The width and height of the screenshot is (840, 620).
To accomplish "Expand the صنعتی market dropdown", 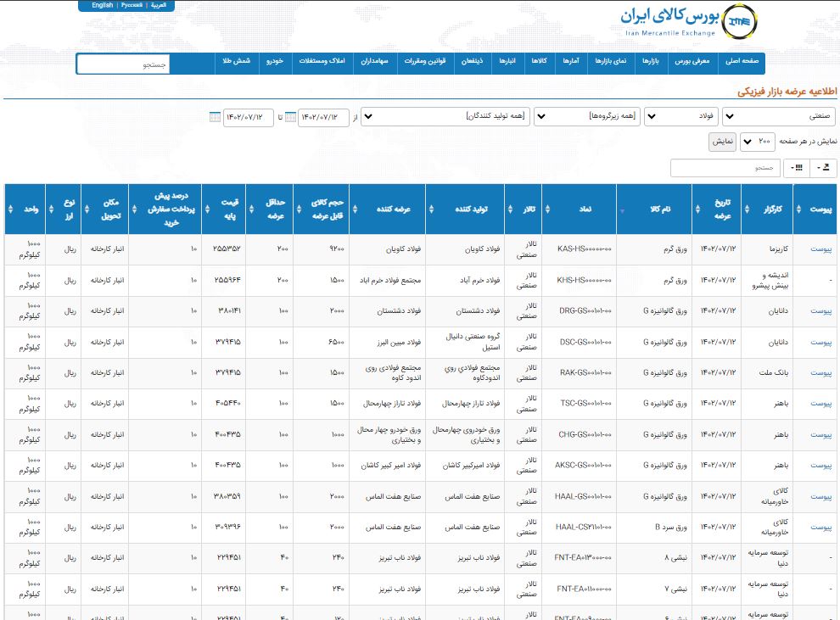I will [780, 116].
